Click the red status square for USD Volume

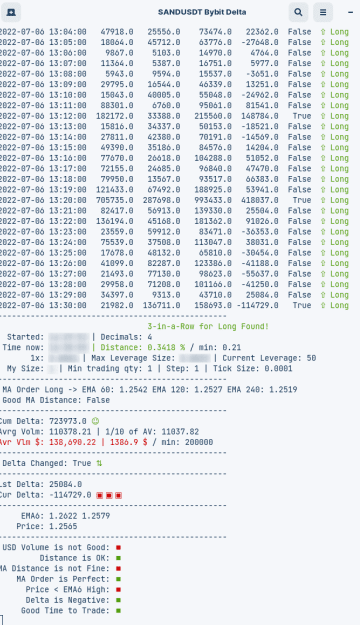(118, 548)
